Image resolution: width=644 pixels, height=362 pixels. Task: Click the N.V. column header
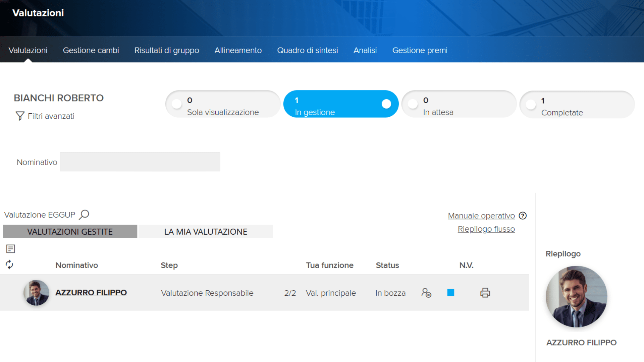click(x=466, y=265)
